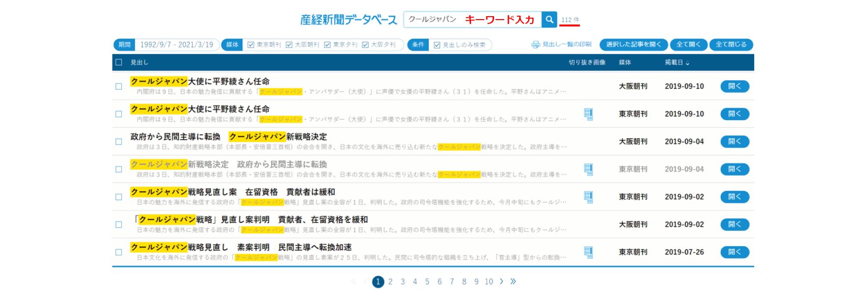868x294 pixels.
Task: Click the keyword search input field
Action: [471, 20]
